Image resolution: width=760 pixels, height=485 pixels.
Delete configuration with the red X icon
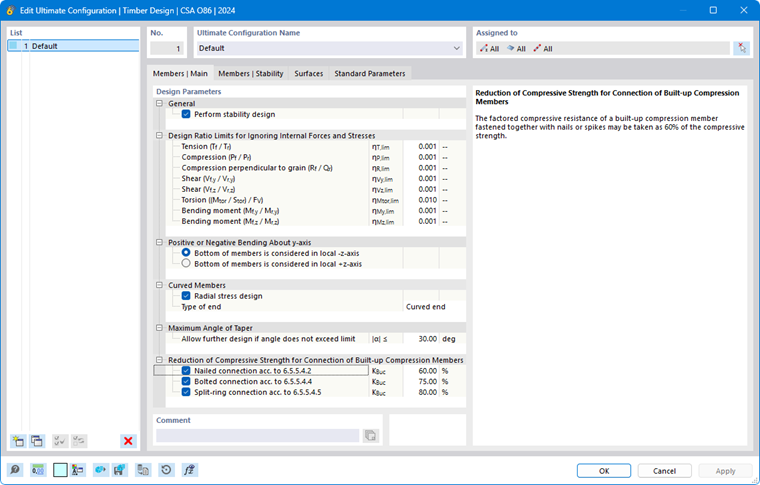tap(128, 441)
